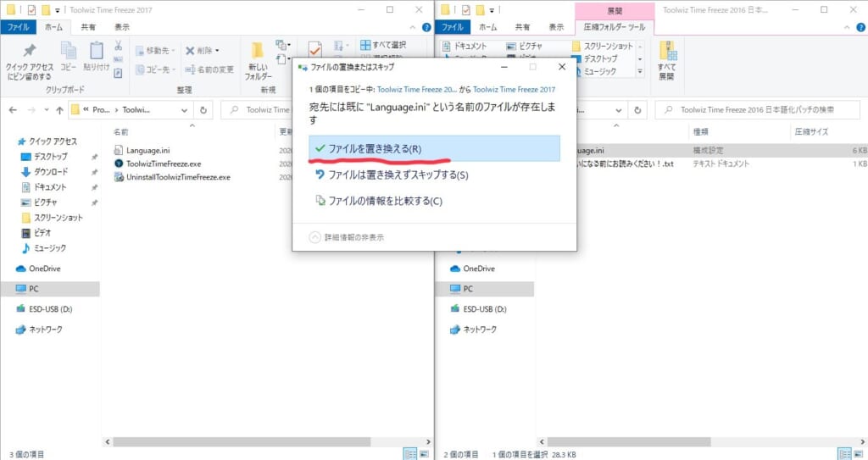
Task: Go up one folder level in left window
Action: pyautogui.click(x=59, y=110)
